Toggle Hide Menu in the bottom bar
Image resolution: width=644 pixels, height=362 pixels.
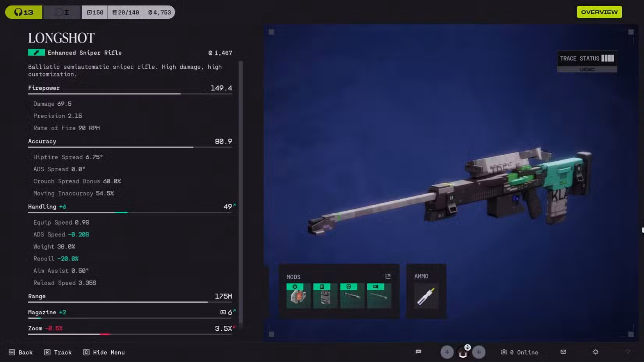104,352
